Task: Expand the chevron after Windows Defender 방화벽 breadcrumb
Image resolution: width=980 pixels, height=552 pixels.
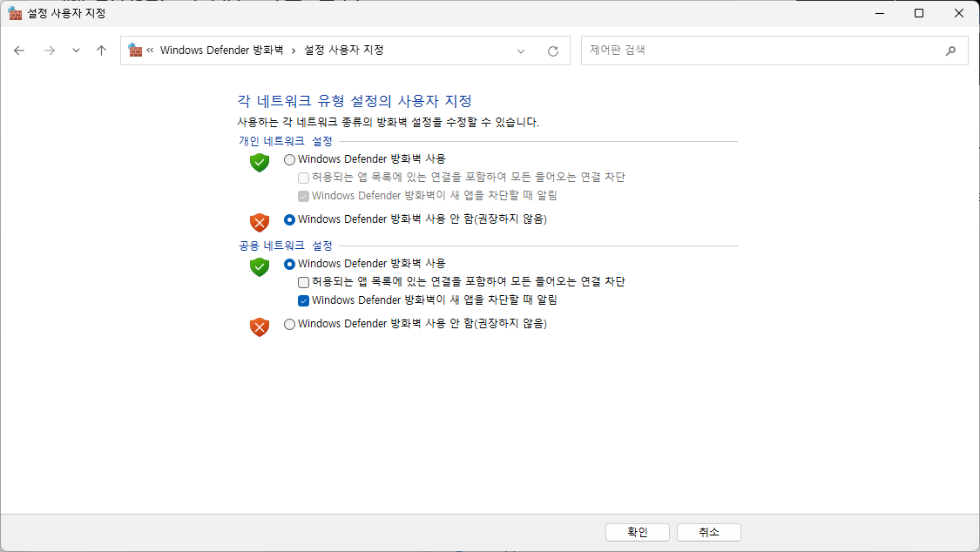Action: click(x=293, y=50)
